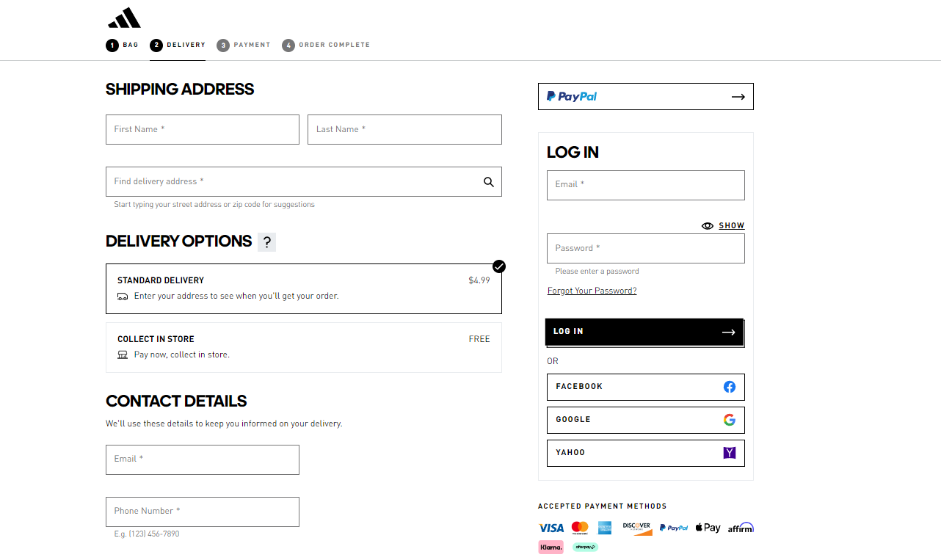This screenshot has width=941, height=560.
Task: Switch to the Bag step
Action: [122, 44]
